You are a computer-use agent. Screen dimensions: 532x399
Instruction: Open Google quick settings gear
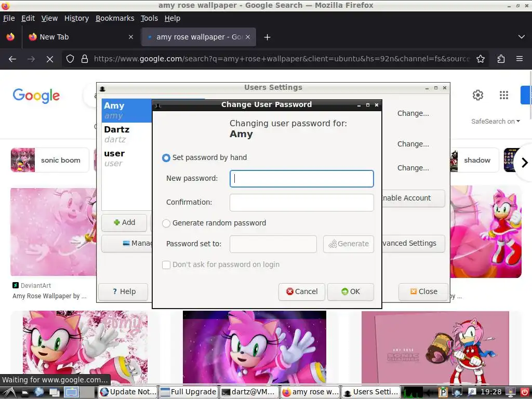click(x=478, y=95)
